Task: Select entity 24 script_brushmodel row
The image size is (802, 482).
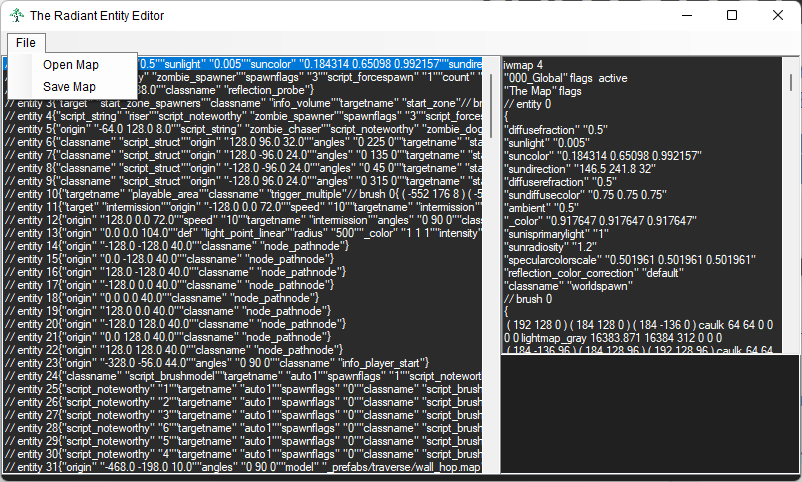Action: click(243, 376)
